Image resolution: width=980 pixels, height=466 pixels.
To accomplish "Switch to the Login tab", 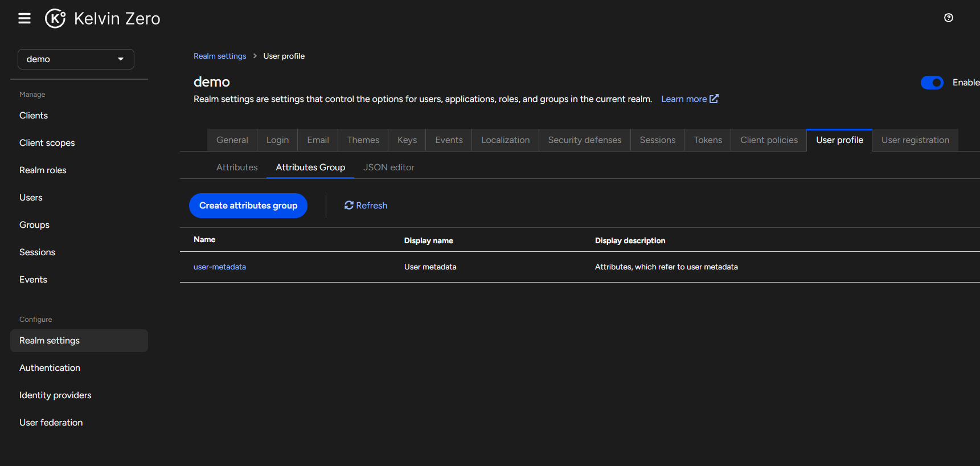I will [x=277, y=140].
